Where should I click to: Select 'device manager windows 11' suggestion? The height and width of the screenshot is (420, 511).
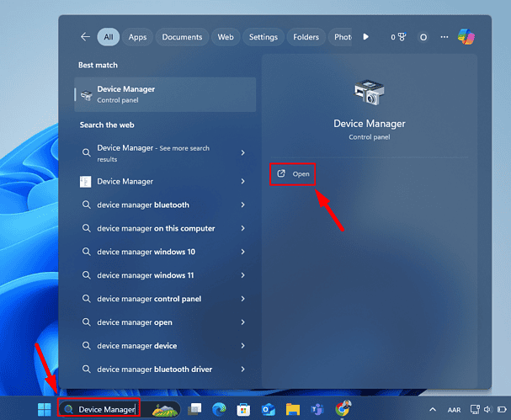[x=146, y=275]
